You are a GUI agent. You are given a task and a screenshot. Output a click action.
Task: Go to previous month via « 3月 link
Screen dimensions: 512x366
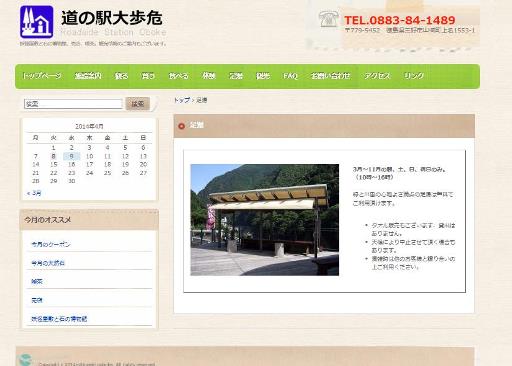coord(34,193)
